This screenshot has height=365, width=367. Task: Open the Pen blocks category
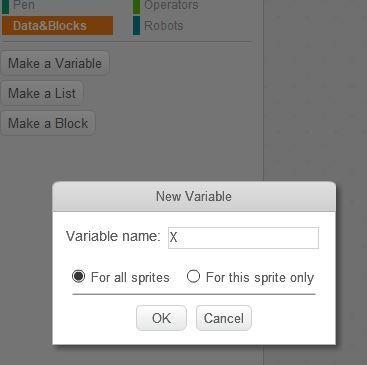pos(23,5)
